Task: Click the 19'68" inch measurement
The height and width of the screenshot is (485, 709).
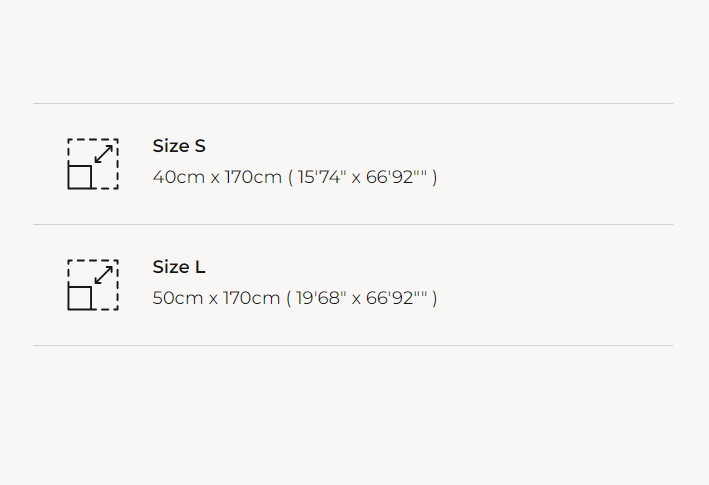Action: point(322,299)
